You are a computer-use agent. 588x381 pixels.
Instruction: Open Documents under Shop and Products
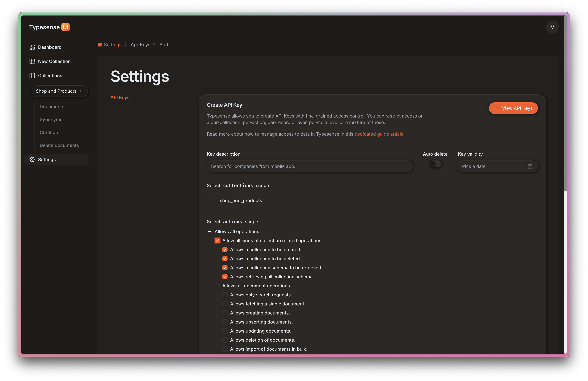point(52,107)
